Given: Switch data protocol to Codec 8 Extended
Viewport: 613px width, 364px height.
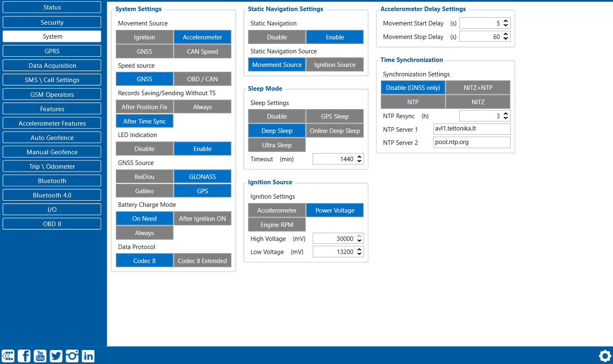Looking at the screenshot, I should 202,261.
